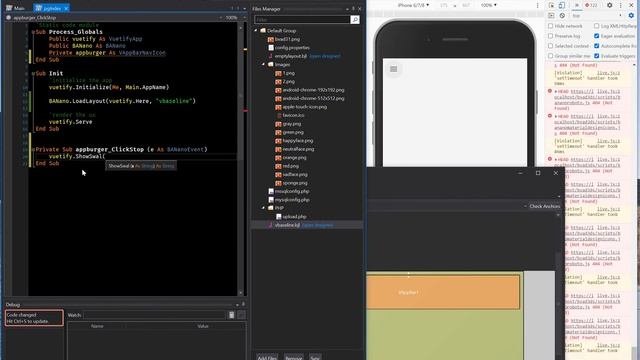Click the mysqlconfig.php file icon

[271, 200]
